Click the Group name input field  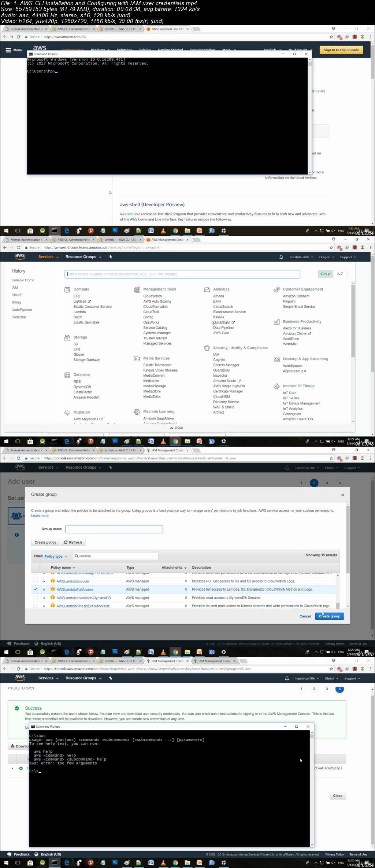114,529
